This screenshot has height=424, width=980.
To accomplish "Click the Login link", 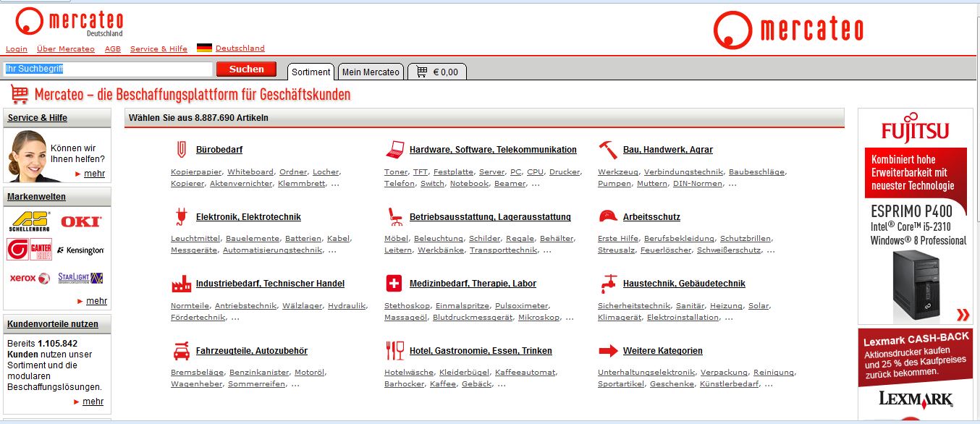I will click(17, 49).
